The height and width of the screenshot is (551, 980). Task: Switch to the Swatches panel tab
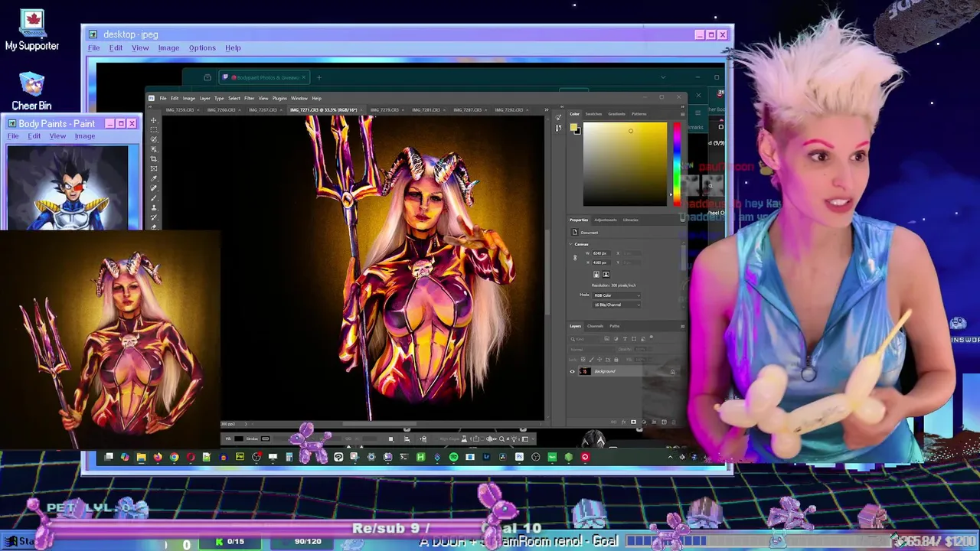point(593,114)
